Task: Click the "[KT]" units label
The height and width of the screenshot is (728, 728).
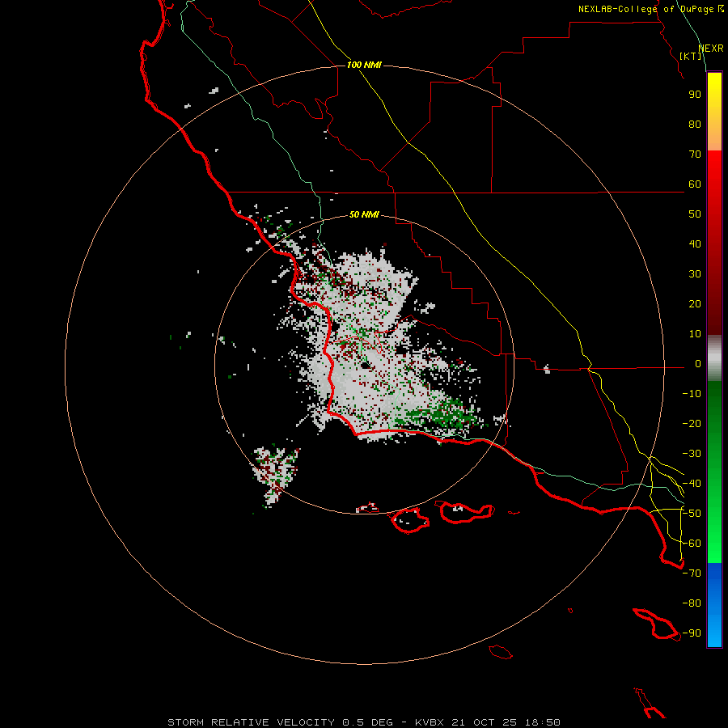Action: click(691, 56)
